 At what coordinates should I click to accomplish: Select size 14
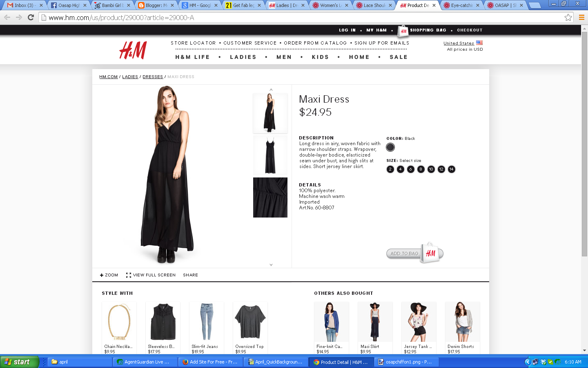(452, 169)
